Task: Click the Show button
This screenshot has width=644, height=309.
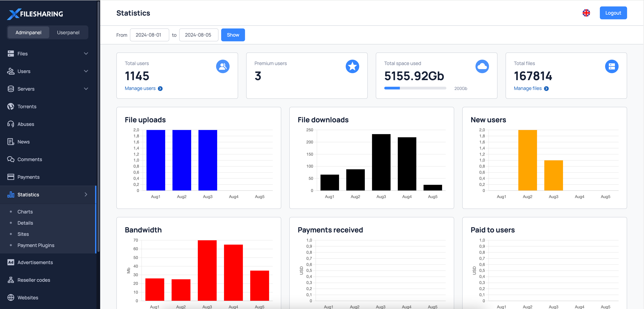Action: tap(233, 35)
